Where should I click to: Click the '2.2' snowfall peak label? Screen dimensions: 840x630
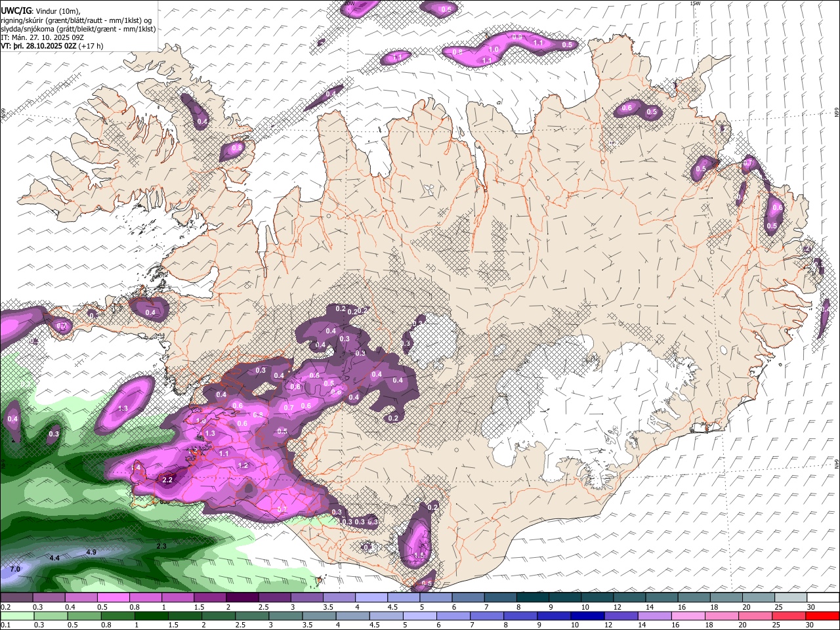click(167, 480)
